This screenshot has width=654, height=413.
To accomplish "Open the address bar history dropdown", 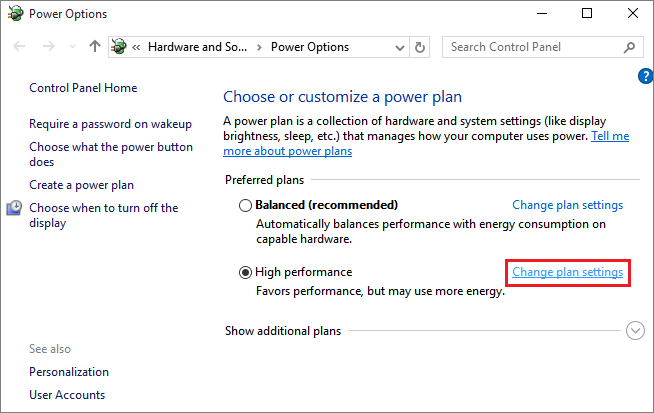I will pos(399,47).
